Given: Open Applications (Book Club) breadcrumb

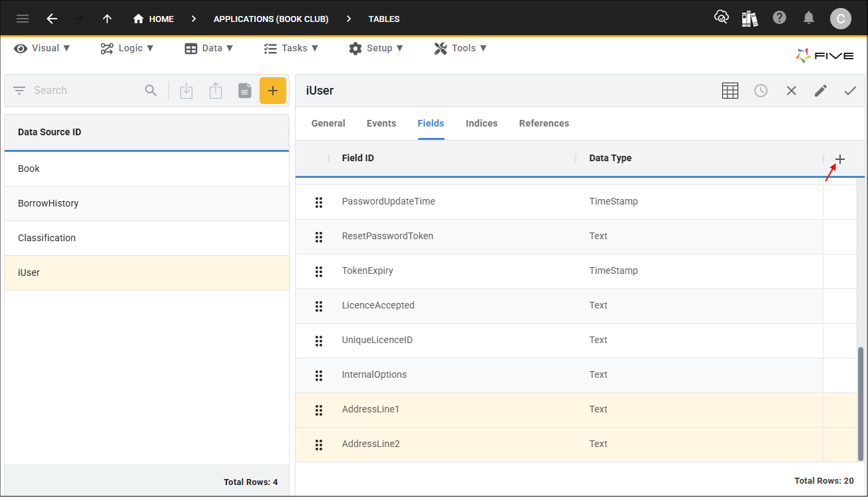Looking at the screenshot, I should click(271, 19).
